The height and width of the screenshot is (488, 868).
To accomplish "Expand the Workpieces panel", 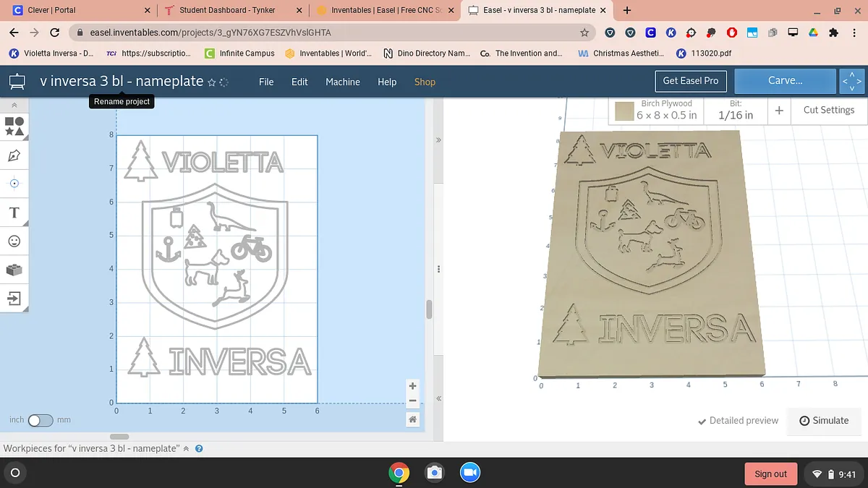I will [186, 449].
